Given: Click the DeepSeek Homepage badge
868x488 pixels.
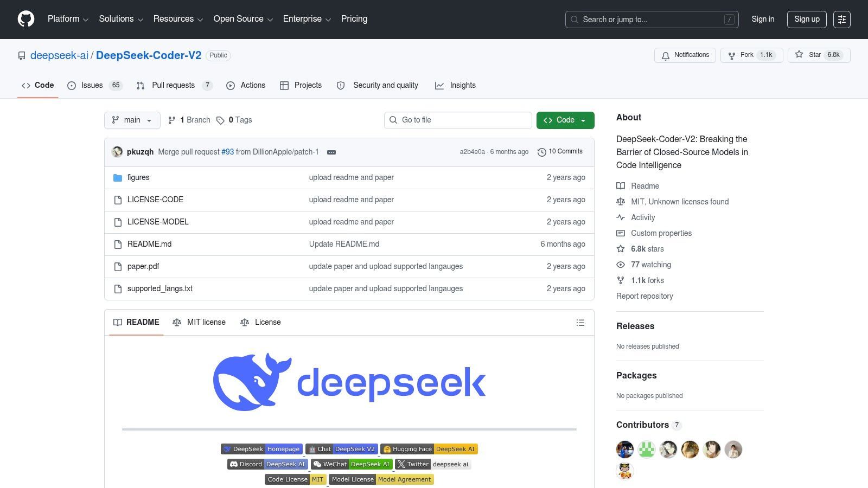Looking at the screenshot, I should [261, 449].
